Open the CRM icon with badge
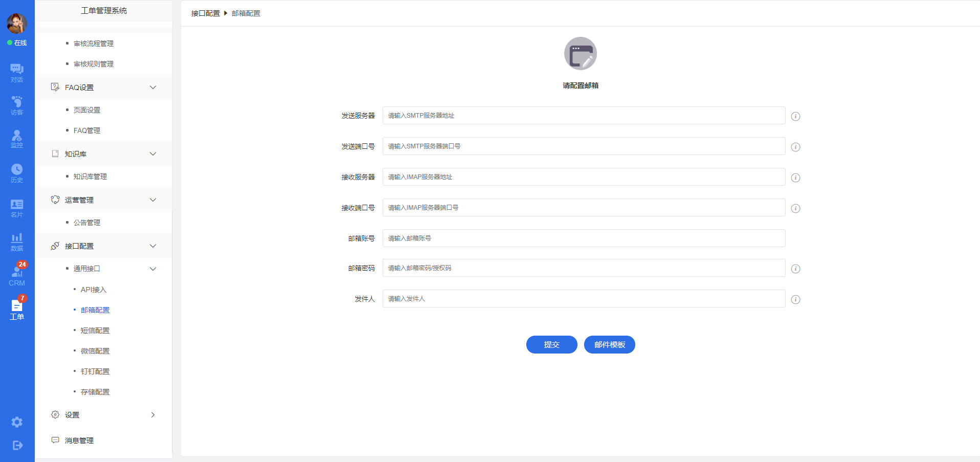This screenshot has height=462, width=980. tap(17, 275)
